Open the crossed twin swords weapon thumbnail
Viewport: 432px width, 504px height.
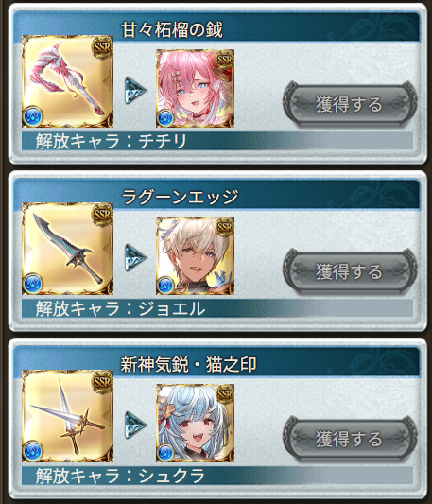[x=67, y=416]
